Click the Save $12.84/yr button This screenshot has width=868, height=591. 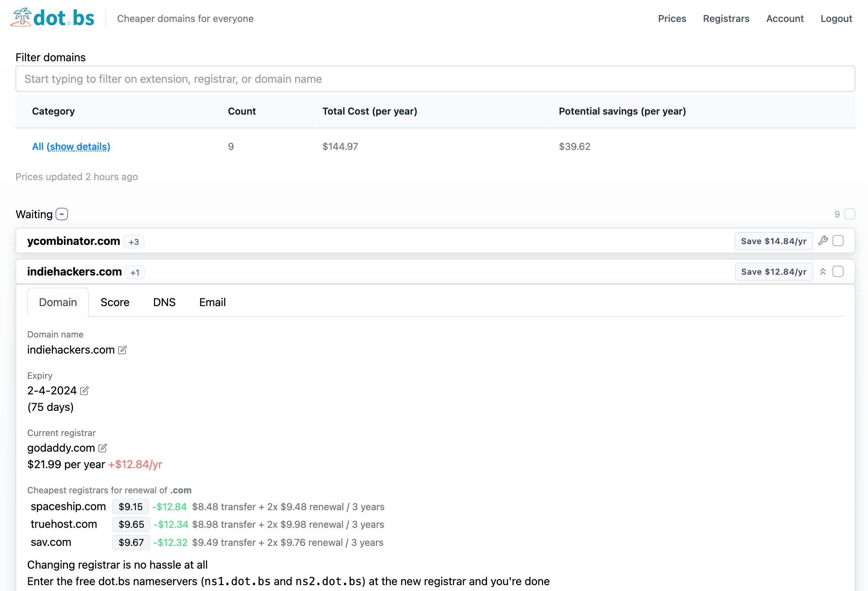point(774,271)
